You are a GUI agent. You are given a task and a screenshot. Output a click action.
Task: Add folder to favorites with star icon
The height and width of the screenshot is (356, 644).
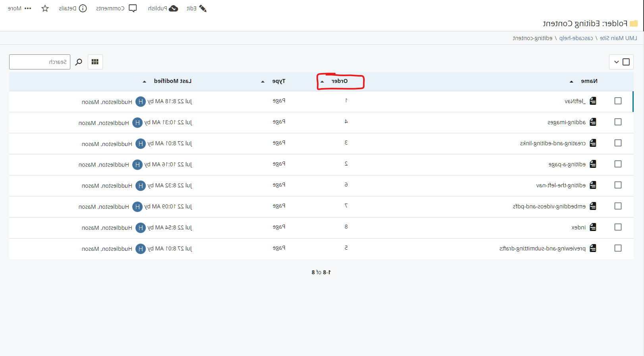click(45, 8)
